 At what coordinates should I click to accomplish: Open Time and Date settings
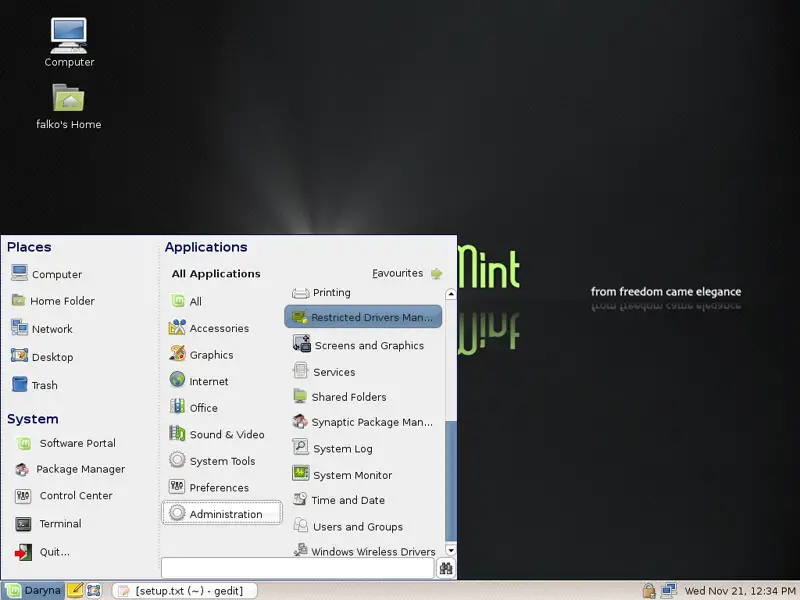point(339,500)
